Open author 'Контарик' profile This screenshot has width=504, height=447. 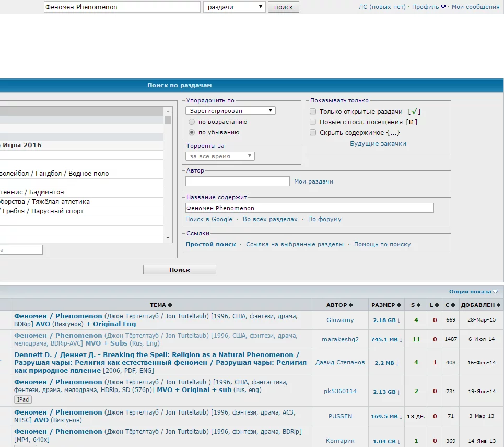tap(340, 441)
